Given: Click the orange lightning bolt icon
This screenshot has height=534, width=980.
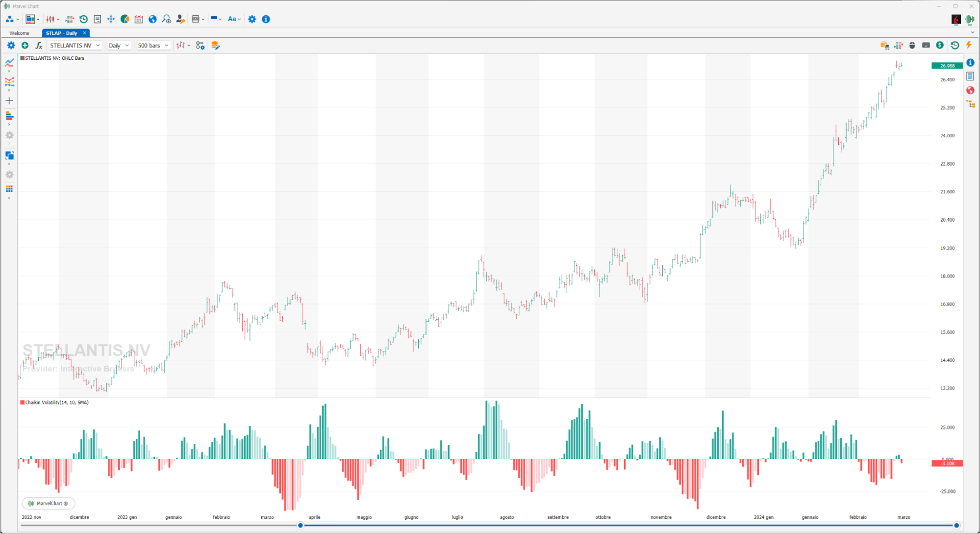Looking at the screenshot, I should click(x=969, y=45).
